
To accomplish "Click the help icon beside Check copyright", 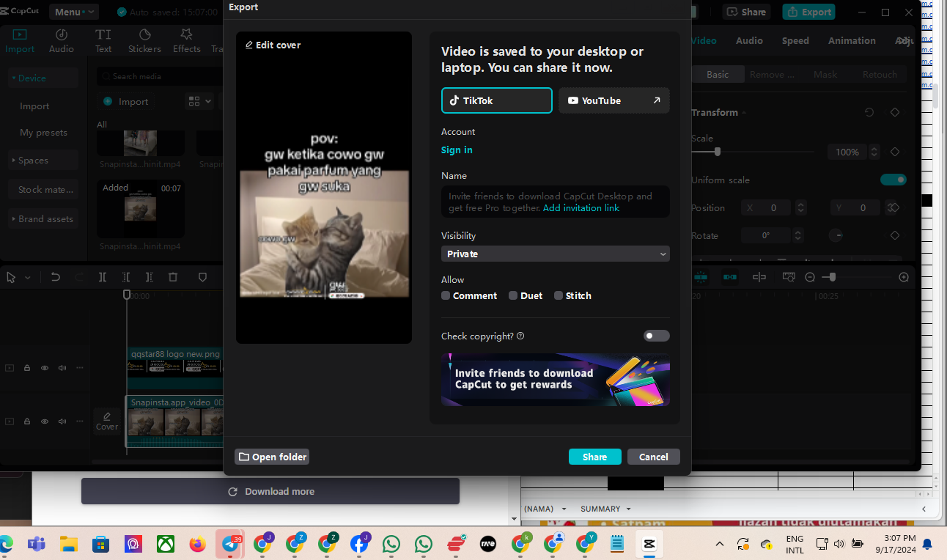I will (x=520, y=336).
